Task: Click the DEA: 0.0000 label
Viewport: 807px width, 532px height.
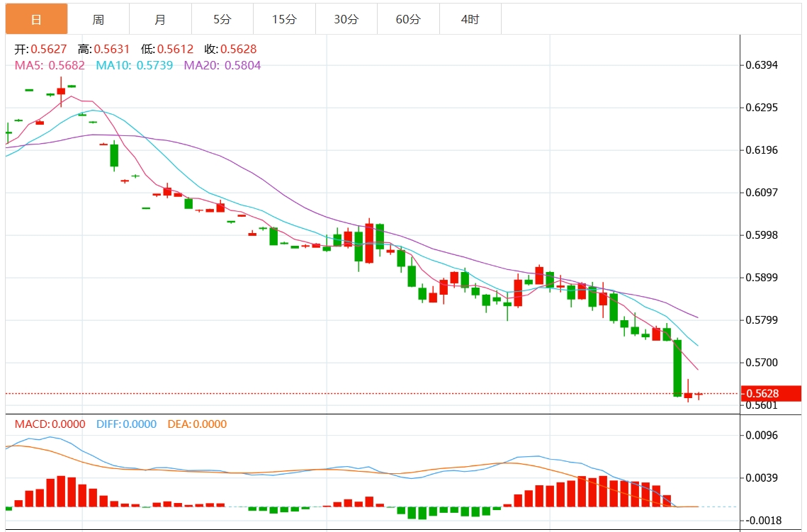Action: (197, 424)
